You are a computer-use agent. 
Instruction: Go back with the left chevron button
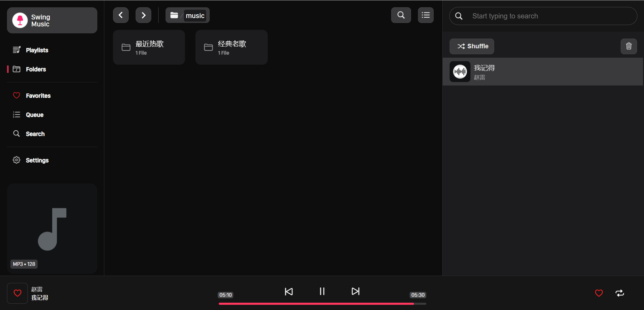pos(121,15)
